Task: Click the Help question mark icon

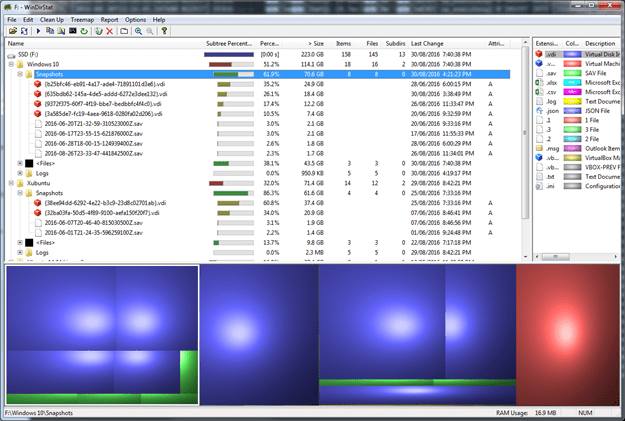Action: pos(164,31)
